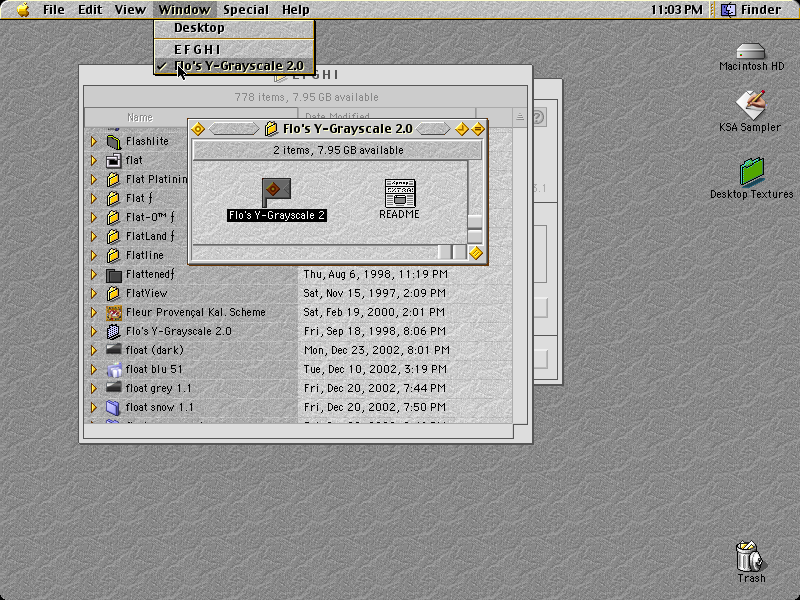This screenshot has height=600, width=800.
Task: Open the Macintosh HD drive icon
Action: coord(751,51)
